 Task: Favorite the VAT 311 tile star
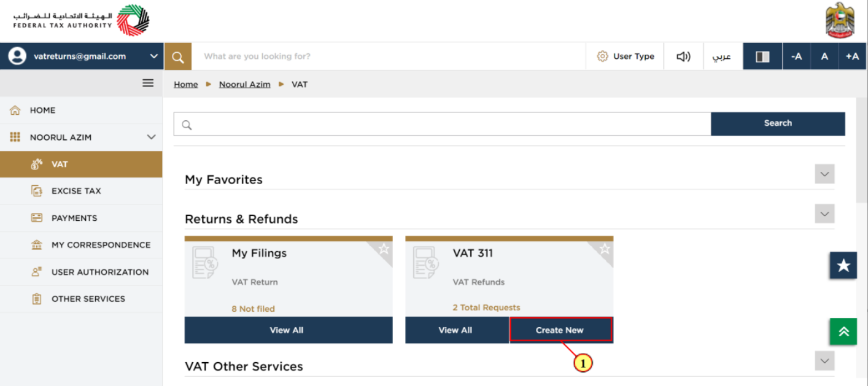(x=605, y=249)
